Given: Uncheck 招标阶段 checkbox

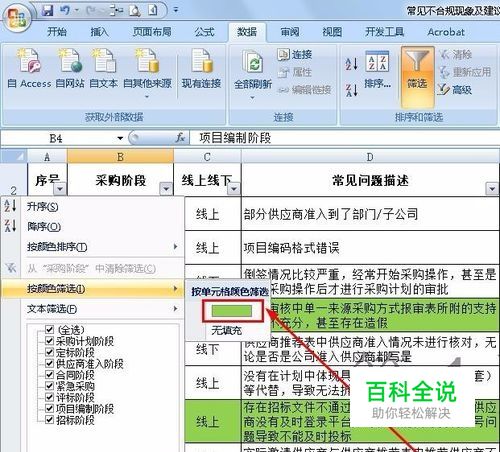Looking at the screenshot, I should [x=49, y=420].
